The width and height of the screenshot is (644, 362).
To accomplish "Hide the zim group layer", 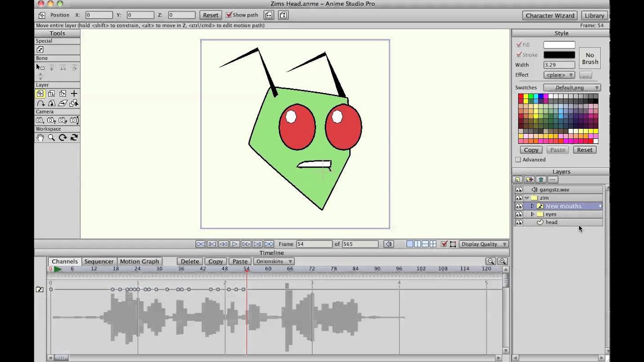I will click(x=519, y=198).
